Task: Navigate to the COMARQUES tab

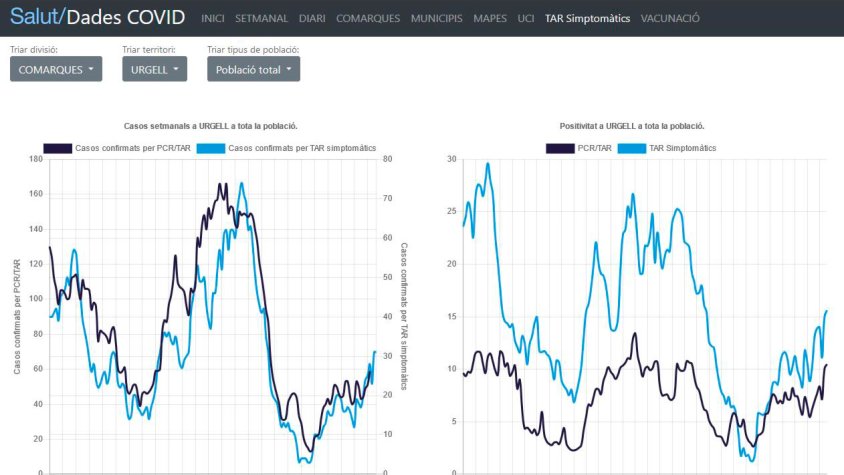Action: (368, 19)
